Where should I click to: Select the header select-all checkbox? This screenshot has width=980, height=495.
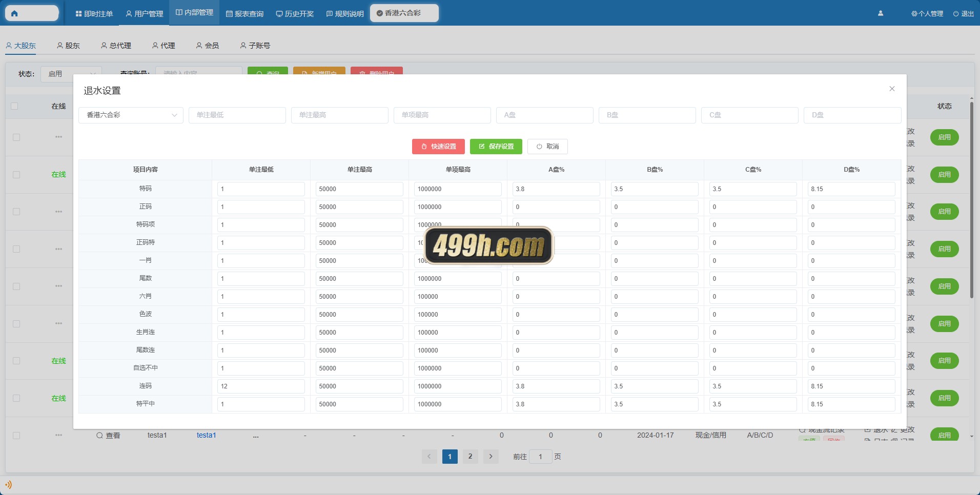[14, 106]
